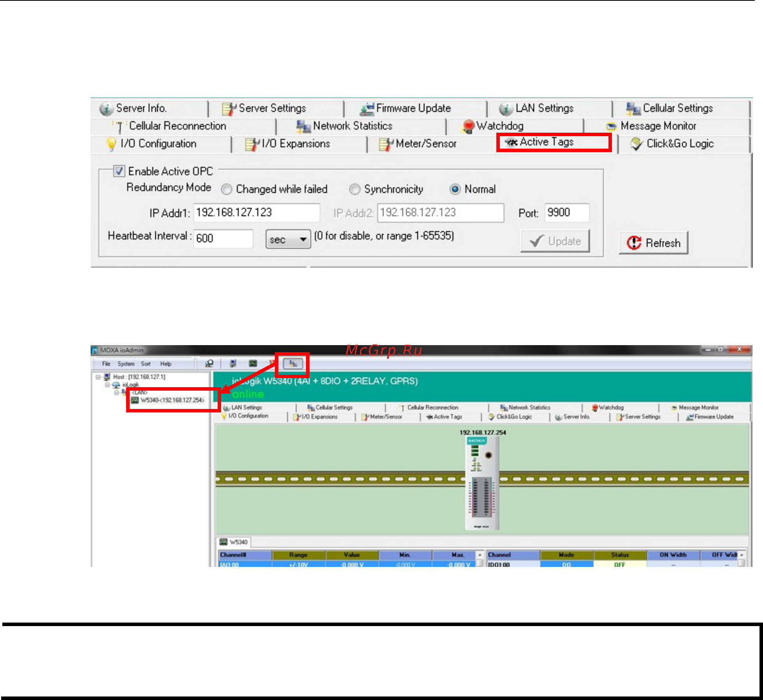Open Message Monitor tab in enlarged settings panel
Screen dimensions: 763x700
(x=667, y=126)
